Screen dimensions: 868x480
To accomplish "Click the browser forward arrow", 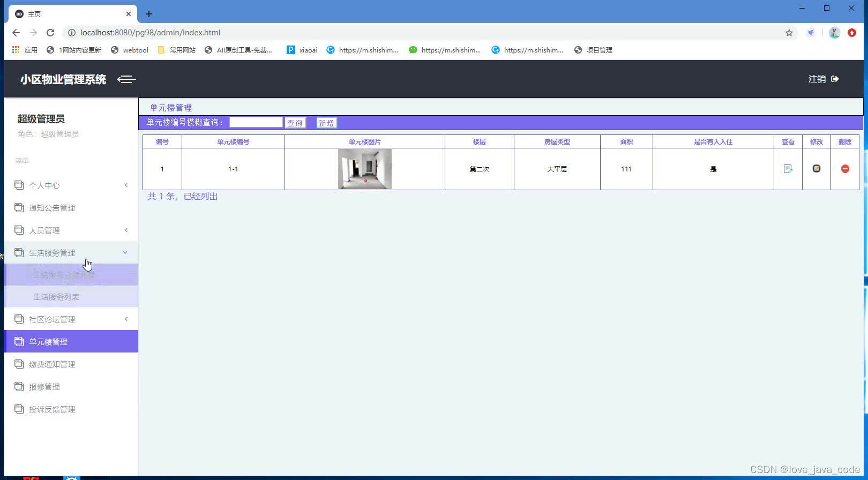I will (x=33, y=33).
